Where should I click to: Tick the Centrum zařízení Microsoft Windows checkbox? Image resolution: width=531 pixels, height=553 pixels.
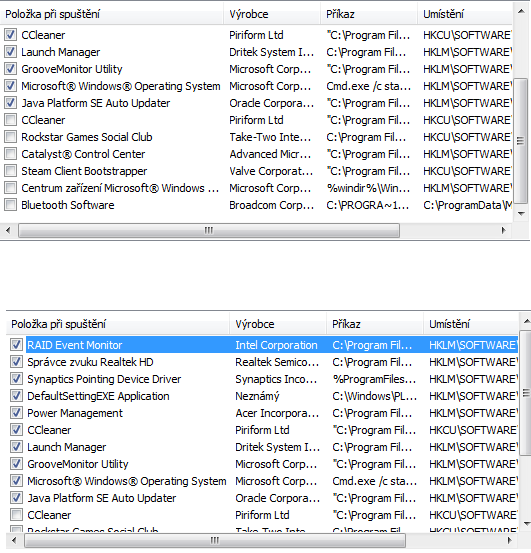[10, 188]
